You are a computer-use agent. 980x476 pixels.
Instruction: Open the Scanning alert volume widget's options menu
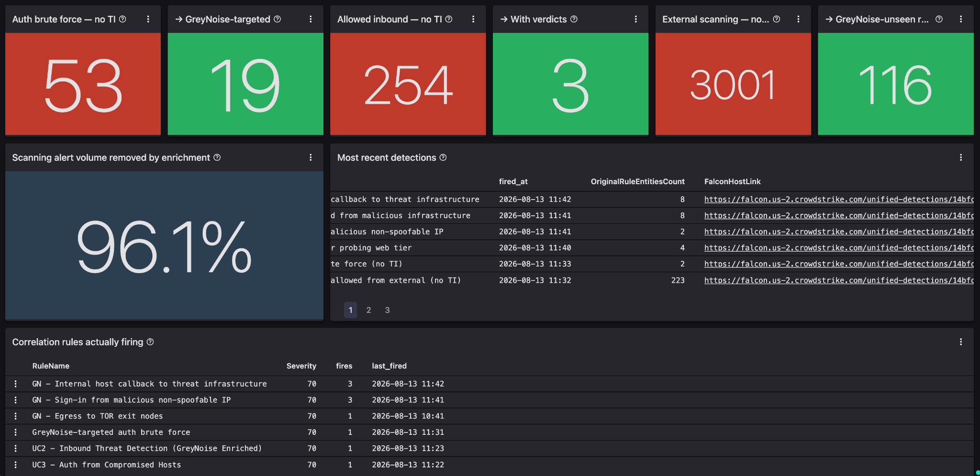[x=311, y=157]
